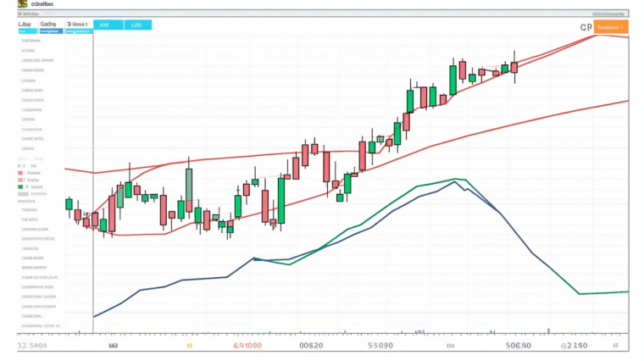Screen dimensions: 644x361
Task: Click the peak of the green indicator line
Action: point(459,179)
